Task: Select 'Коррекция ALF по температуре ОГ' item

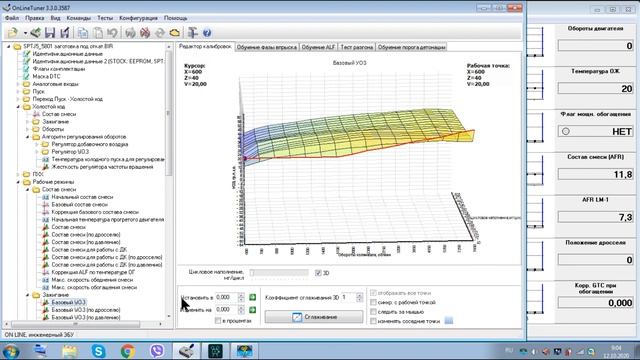Action: tap(93, 272)
